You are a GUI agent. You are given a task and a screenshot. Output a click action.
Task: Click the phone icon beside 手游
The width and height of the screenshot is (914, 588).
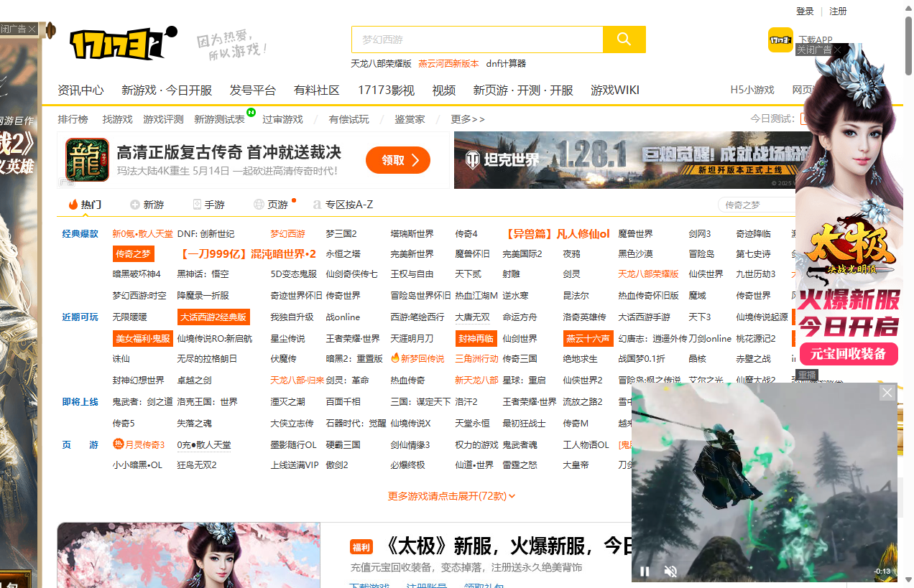[x=196, y=205]
